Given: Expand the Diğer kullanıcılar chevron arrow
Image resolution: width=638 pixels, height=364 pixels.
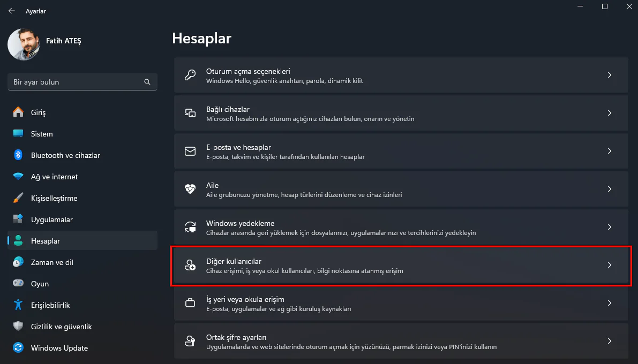Looking at the screenshot, I should coord(610,265).
